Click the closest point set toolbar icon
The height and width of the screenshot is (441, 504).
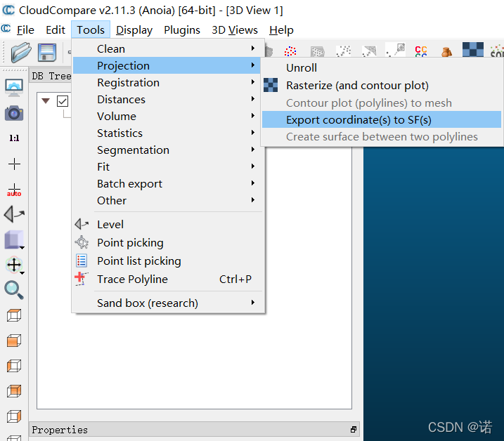click(395, 50)
